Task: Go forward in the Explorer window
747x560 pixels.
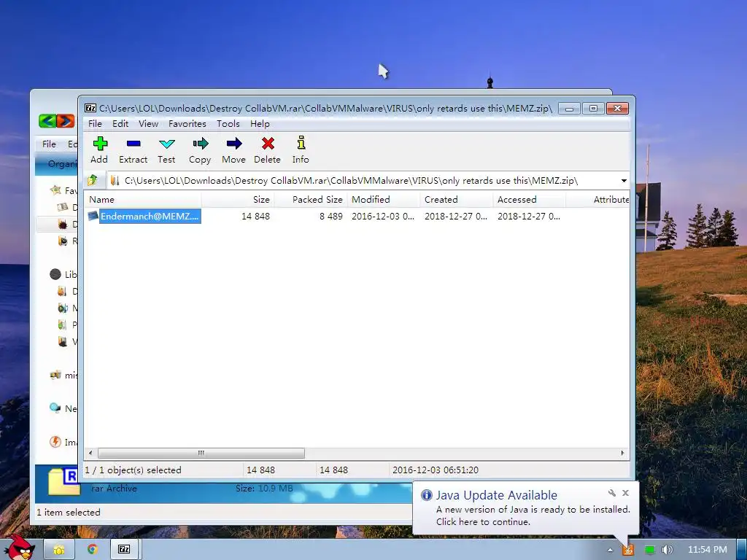Action: point(66,121)
